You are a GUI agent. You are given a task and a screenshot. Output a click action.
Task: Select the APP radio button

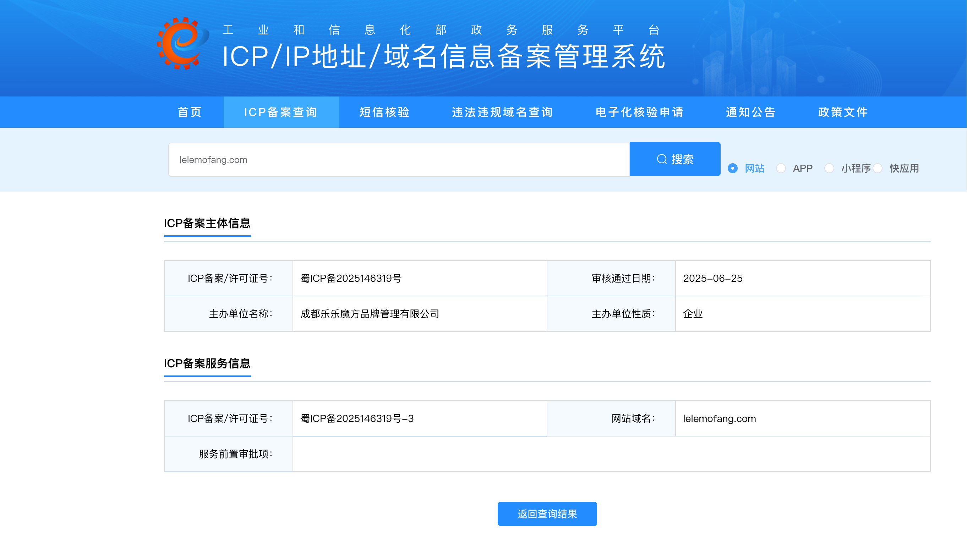click(x=781, y=168)
